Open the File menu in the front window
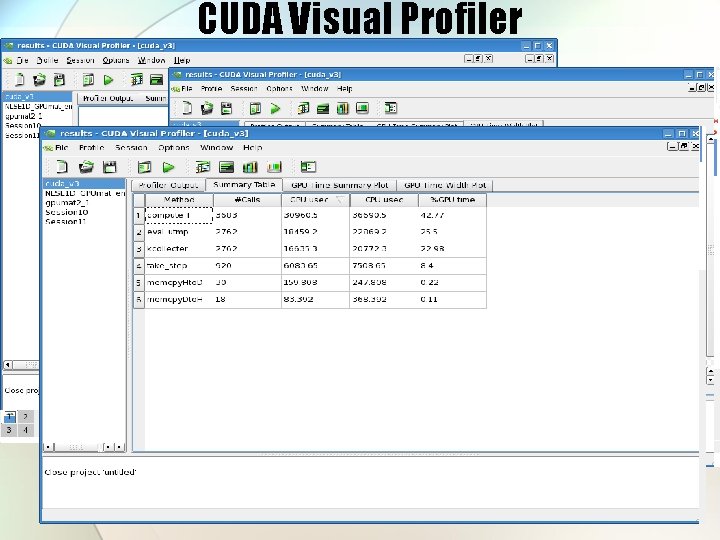This screenshot has width=720, height=540. pos(61,148)
